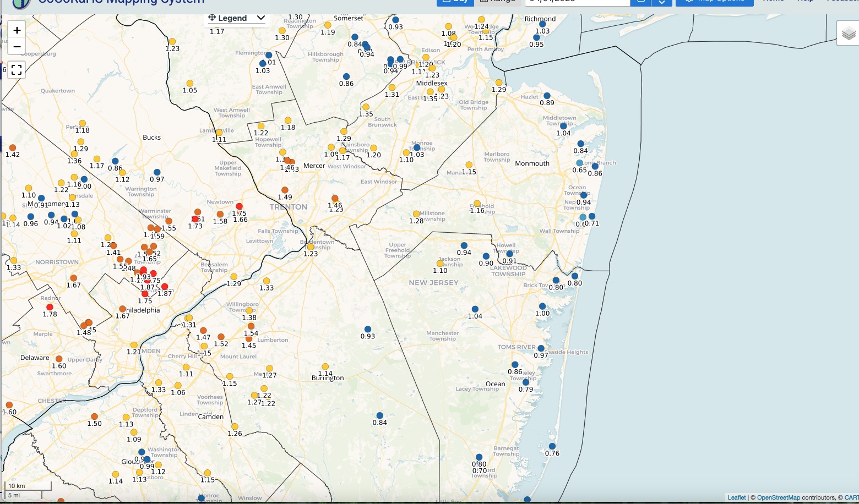Open the map layers control

849,34
